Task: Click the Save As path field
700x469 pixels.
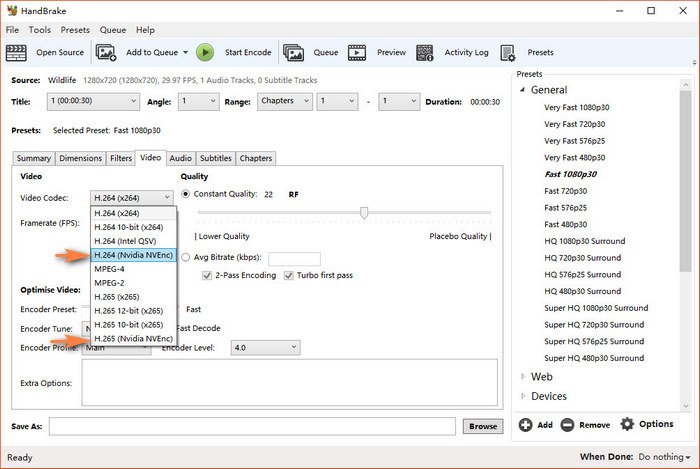Action: pos(252,426)
